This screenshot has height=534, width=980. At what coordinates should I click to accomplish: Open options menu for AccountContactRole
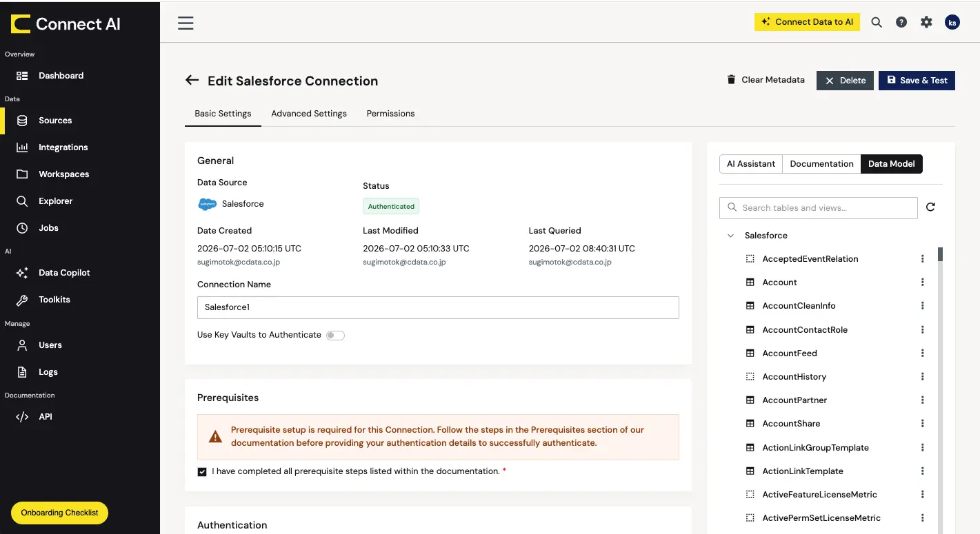click(x=923, y=330)
